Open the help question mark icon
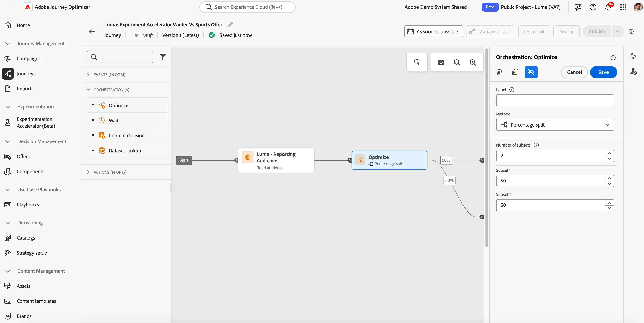This screenshot has width=644, height=323. (593, 7)
